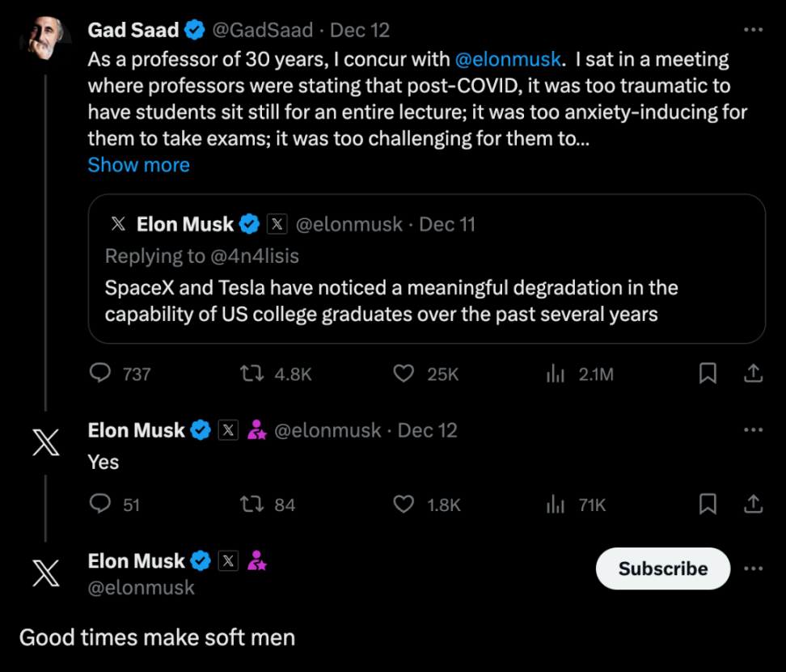Reply to Gad Saad's post
Image resolution: width=786 pixels, height=672 pixels.
point(100,373)
